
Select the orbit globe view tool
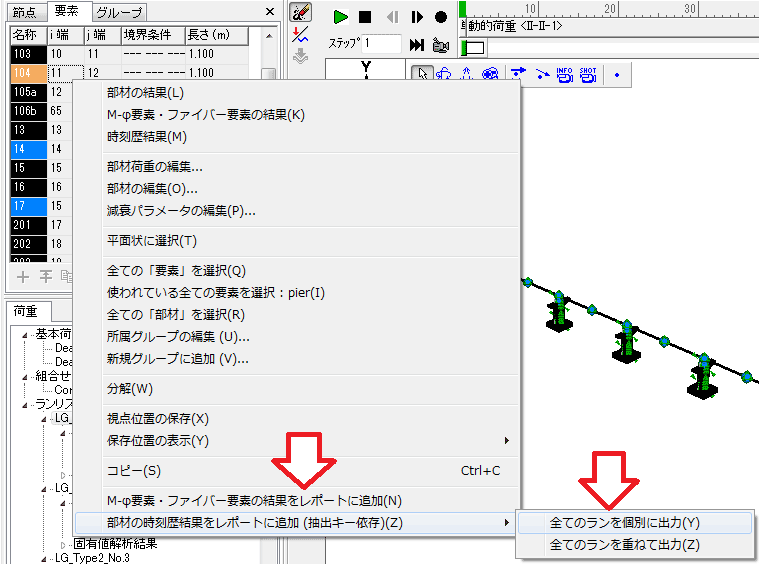[x=490, y=74]
